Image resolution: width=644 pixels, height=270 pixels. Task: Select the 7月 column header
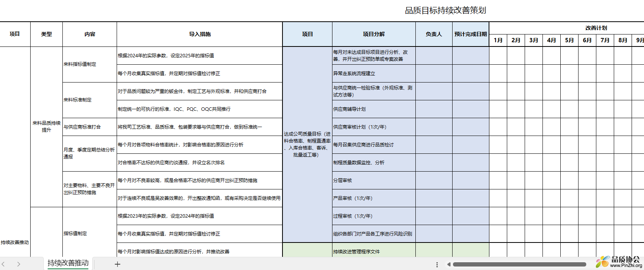pos(605,40)
